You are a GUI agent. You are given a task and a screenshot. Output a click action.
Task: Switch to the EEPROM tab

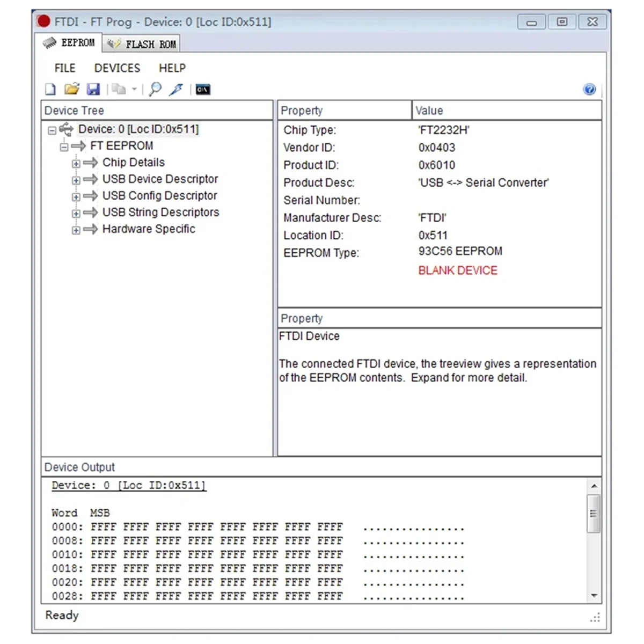pos(69,43)
